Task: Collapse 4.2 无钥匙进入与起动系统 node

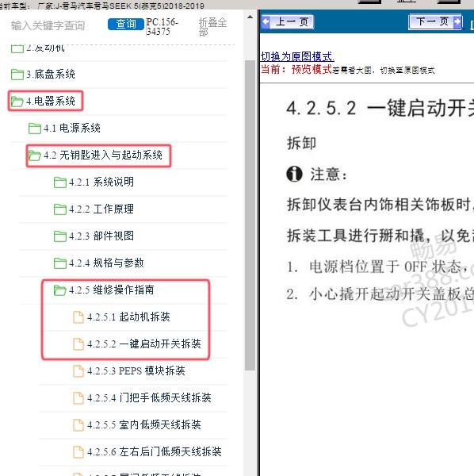Action: point(103,155)
